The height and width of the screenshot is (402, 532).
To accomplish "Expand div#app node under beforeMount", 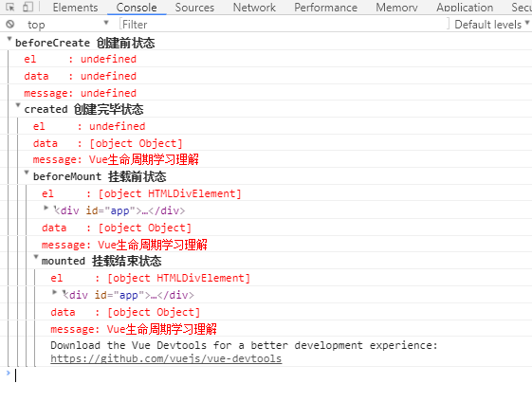I will pyautogui.click(x=46, y=208).
